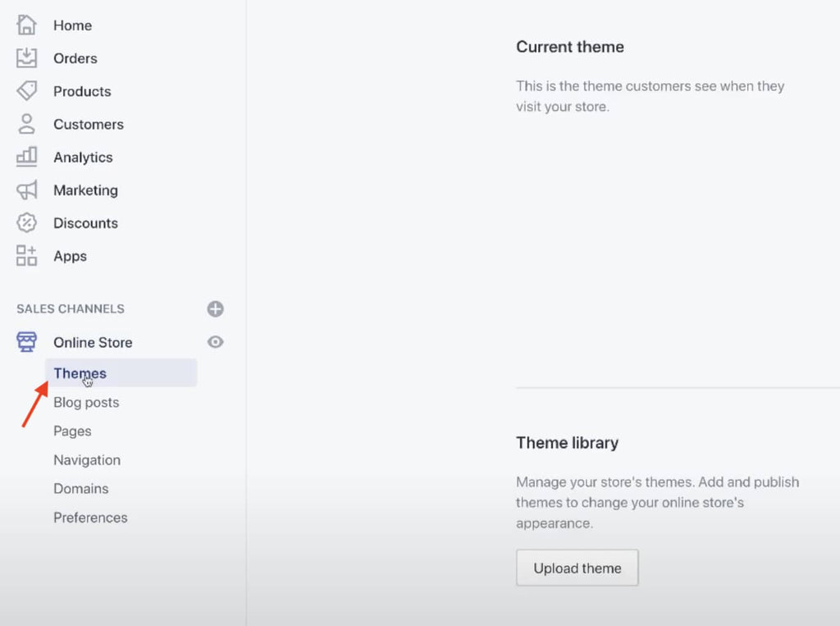Add a sales channel with plus icon

click(x=215, y=309)
